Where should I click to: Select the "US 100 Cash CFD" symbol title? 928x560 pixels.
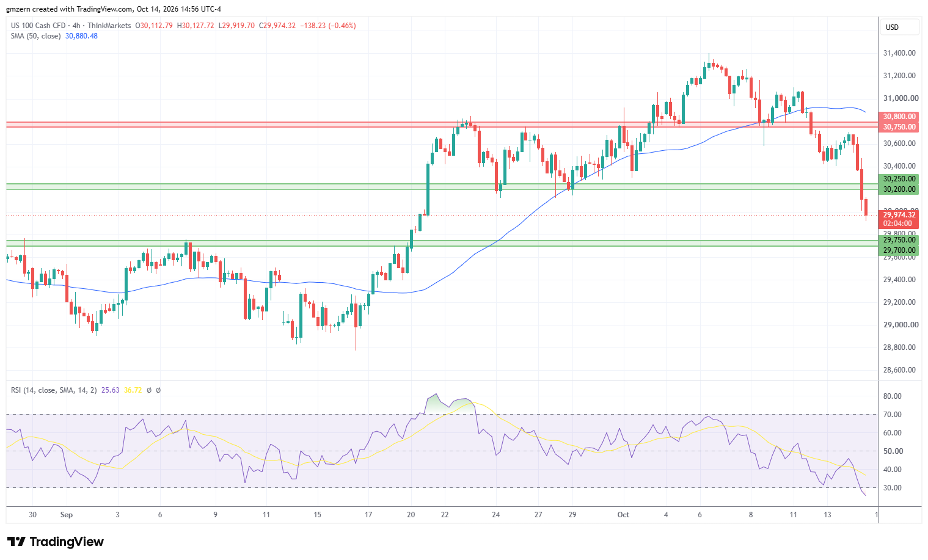pos(38,26)
